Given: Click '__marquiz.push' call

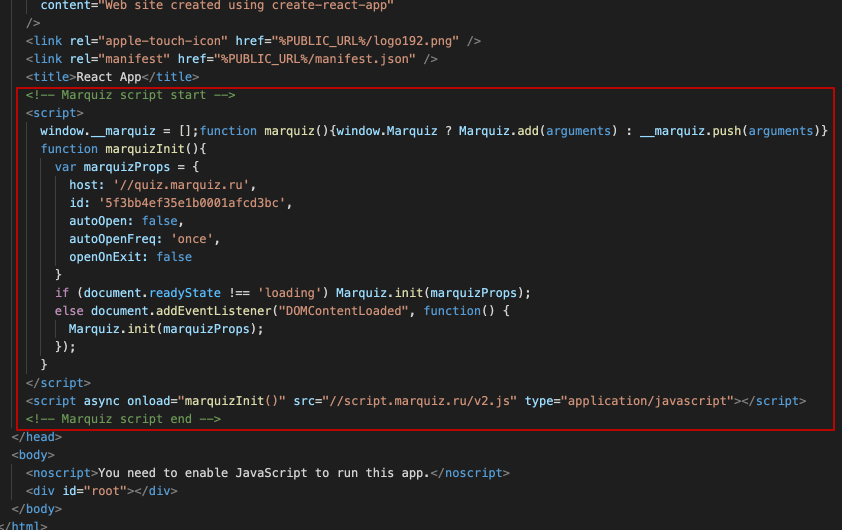Looking at the screenshot, I should [x=691, y=131].
